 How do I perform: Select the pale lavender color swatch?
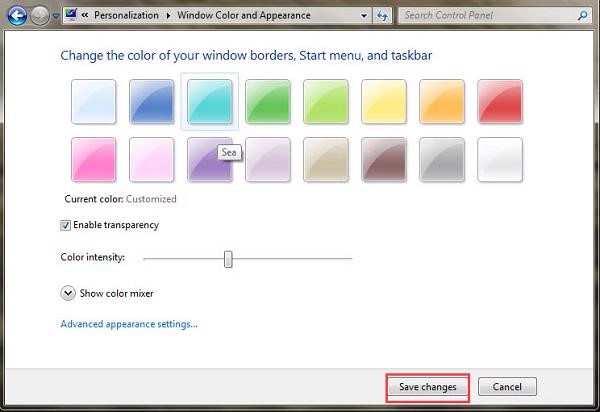[x=268, y=160]
